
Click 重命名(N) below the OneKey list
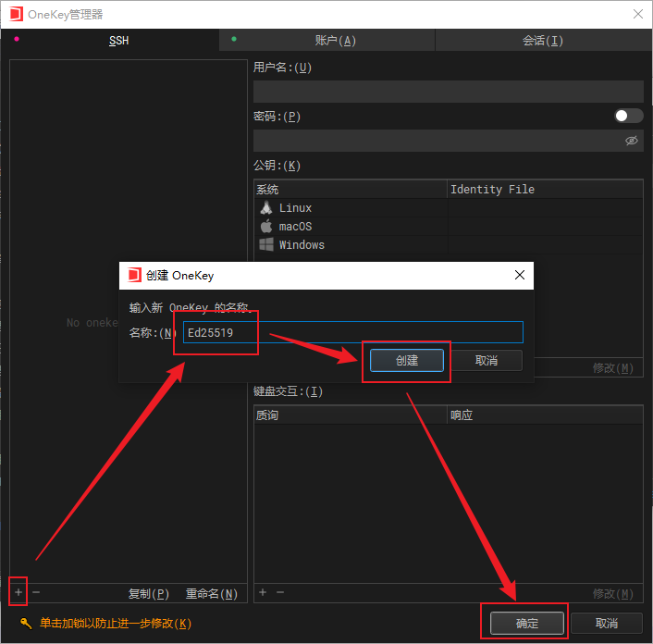211,594
